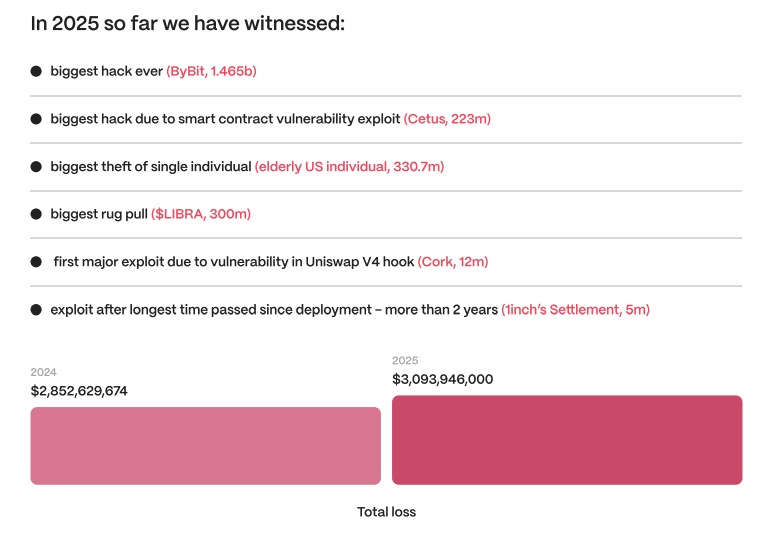Click the darker red 2025 total loss bar
771x549 pixels.
tap(567, 440)
